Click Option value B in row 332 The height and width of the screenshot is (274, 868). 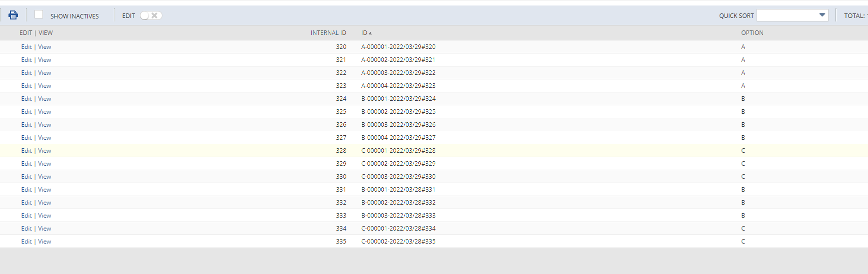point(743,203)
